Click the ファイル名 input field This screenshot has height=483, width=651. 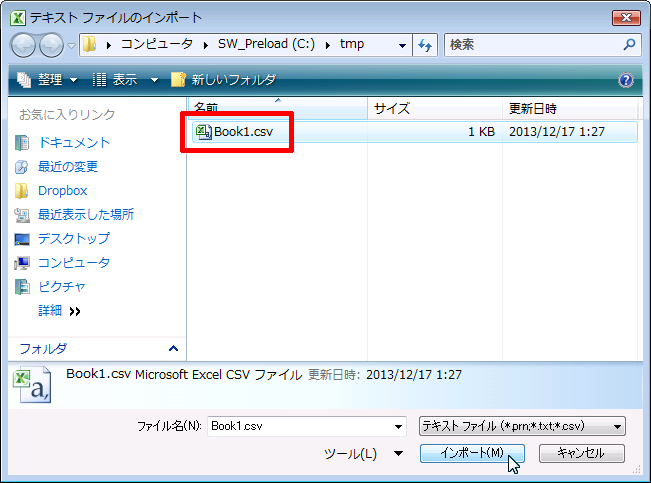point(300,426)
